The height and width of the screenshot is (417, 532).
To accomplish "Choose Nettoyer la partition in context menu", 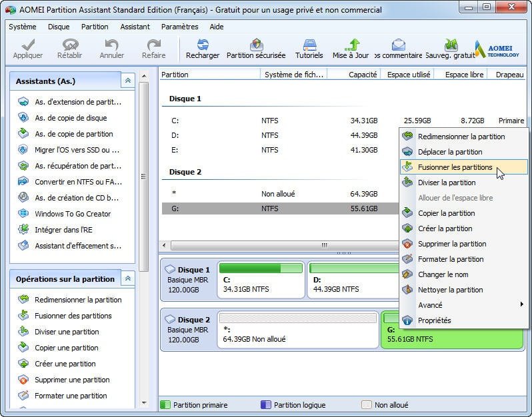I will pyautogui.click(x=464, y=290).
